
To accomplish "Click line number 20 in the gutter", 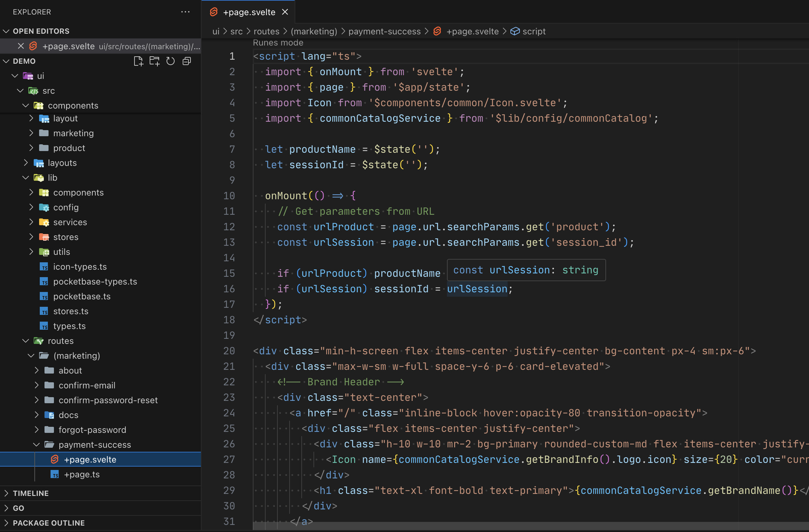I will tap(229, 351).
